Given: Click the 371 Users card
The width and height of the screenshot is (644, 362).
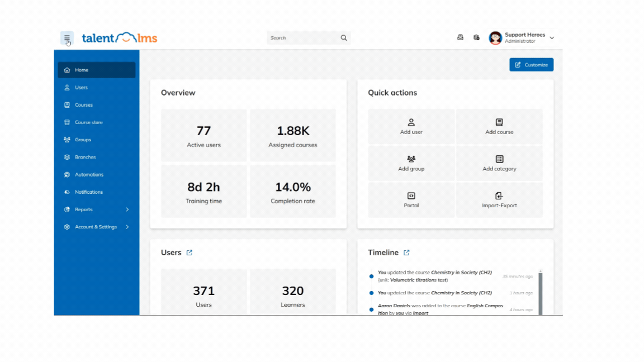Looking at the screenshot, I should click(203, 292).
